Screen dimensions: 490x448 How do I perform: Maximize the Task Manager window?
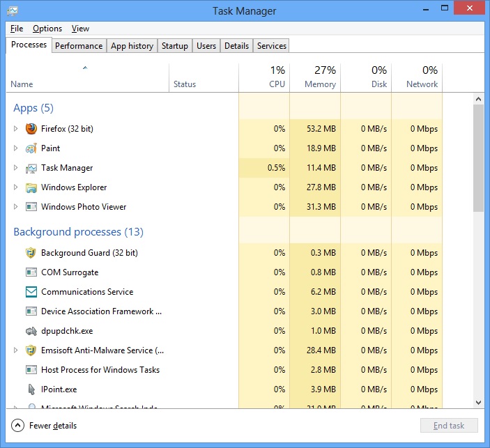pyautogui.click(x=445, y=8)
